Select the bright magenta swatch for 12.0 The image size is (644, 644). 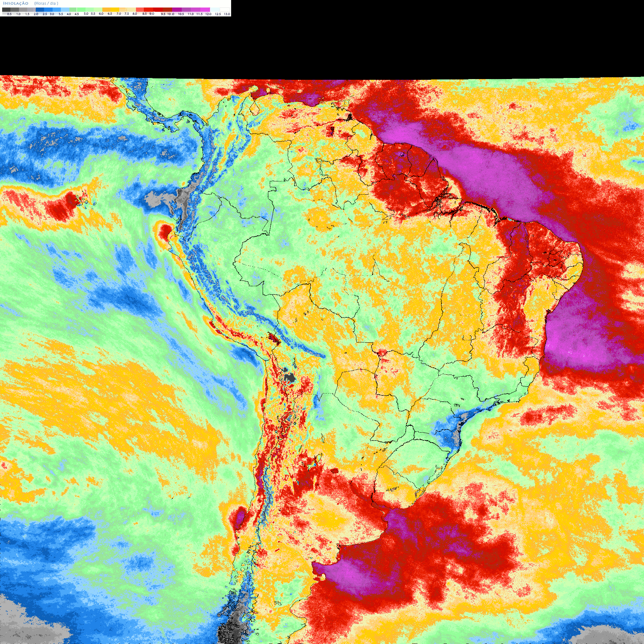tap(205, 10)
